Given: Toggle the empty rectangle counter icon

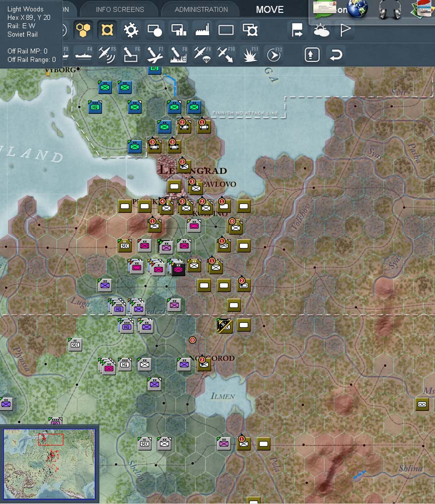Looking at the screenshot, I should 226,30.
